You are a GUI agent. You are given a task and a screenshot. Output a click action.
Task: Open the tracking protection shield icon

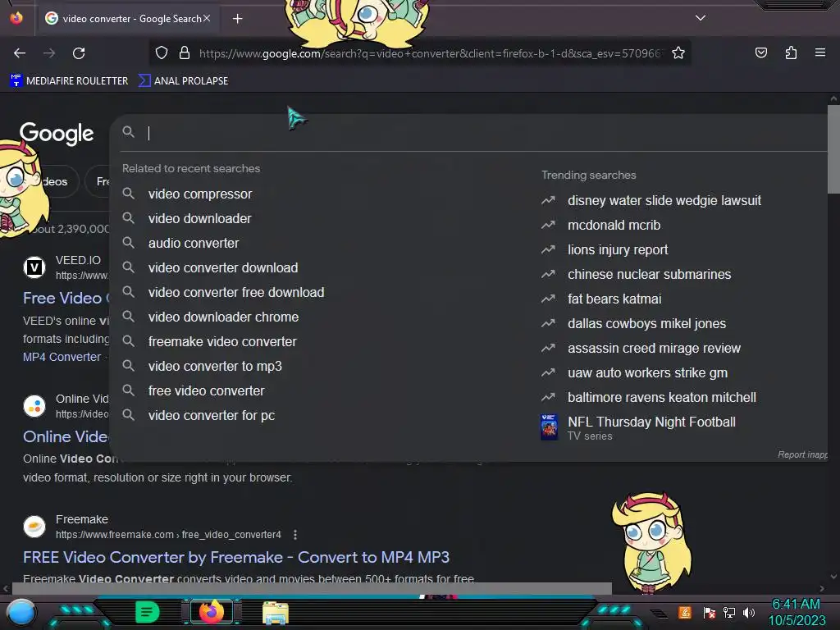162,53
